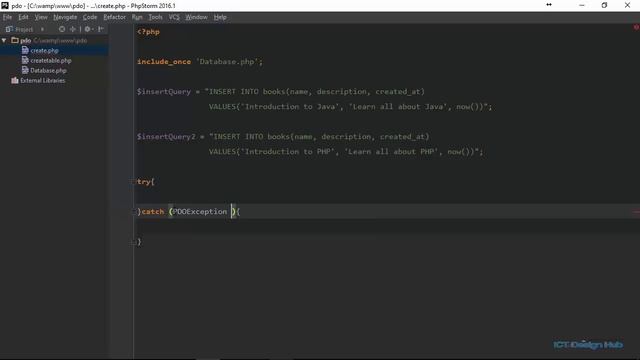This screenshot has width=640, height=360.
Task: Click the title bar arrows icon
Action: [x=549, y=5]
